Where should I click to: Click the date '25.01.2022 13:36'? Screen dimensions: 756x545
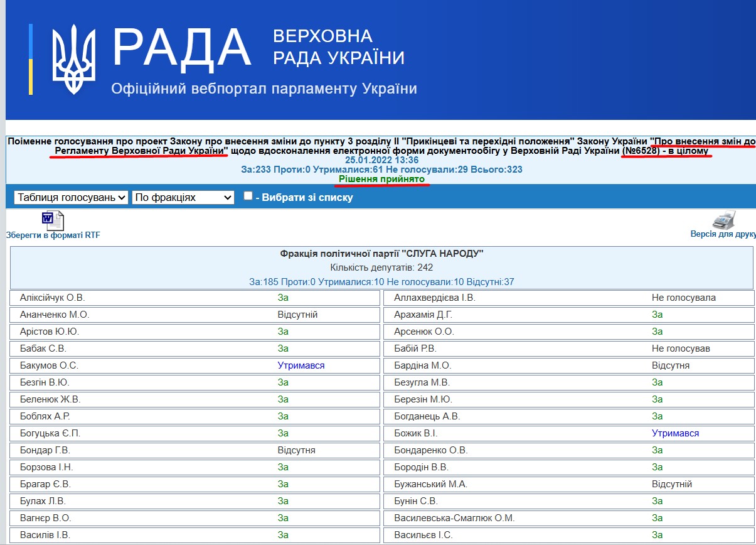pyautogui.click(x=381, y=160)
